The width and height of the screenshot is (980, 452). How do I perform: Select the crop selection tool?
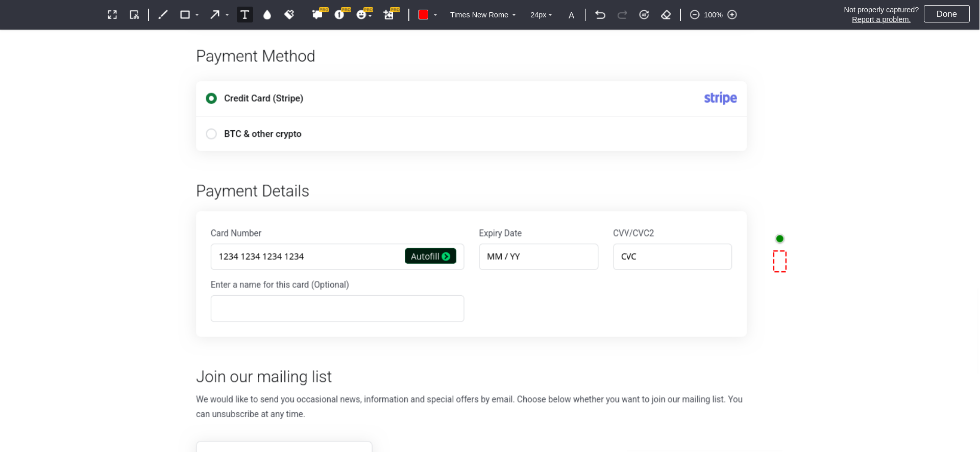click(134, 15)
